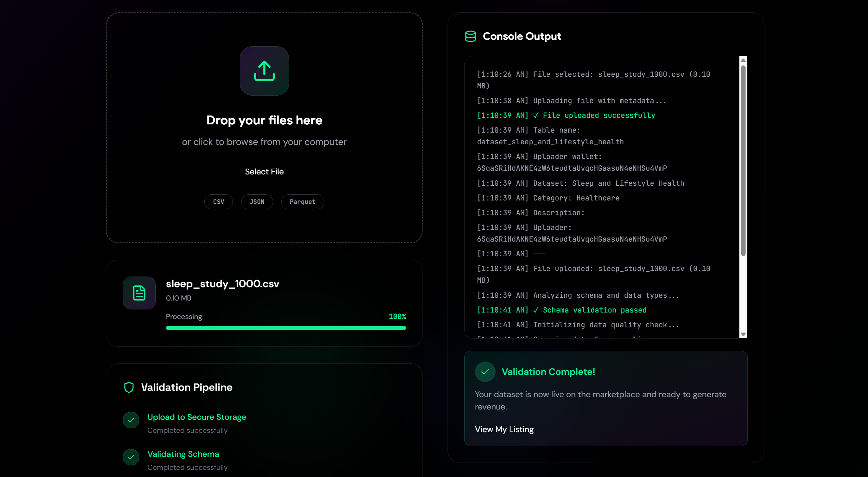868x477 pixels.
Task: Click the File uploaded successfully log line
Action: pos(566,115)
